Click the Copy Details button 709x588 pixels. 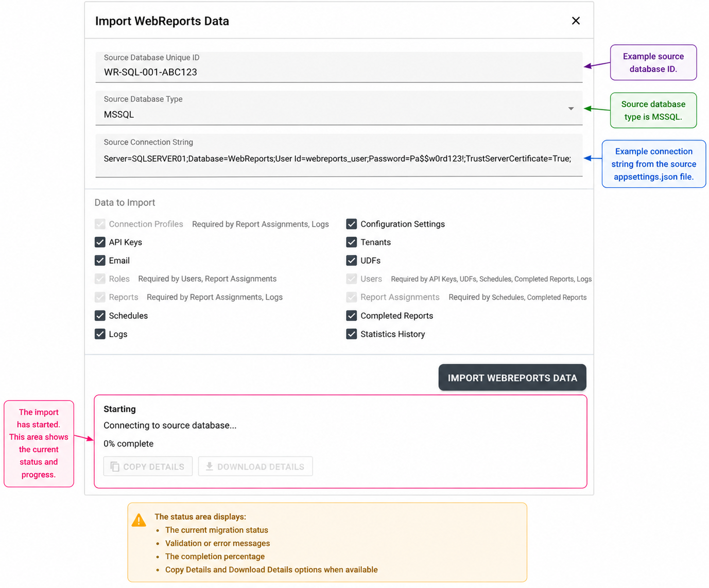[x=148, y=466]
